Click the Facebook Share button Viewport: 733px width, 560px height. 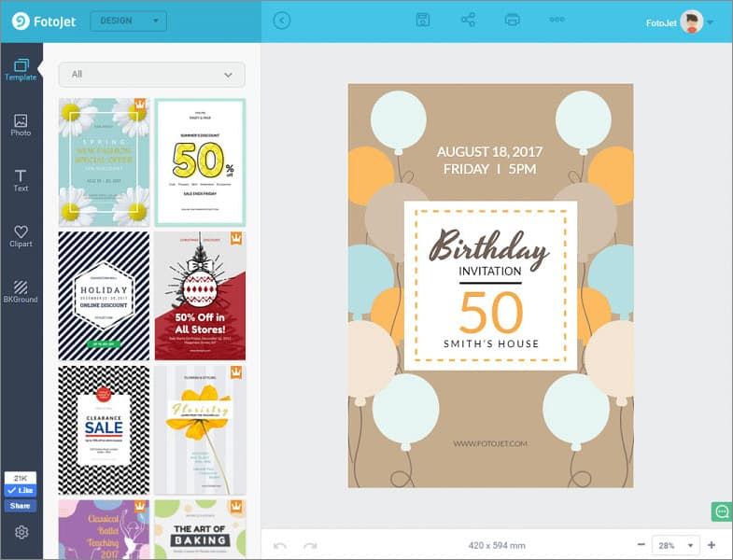tap(21, 506)
